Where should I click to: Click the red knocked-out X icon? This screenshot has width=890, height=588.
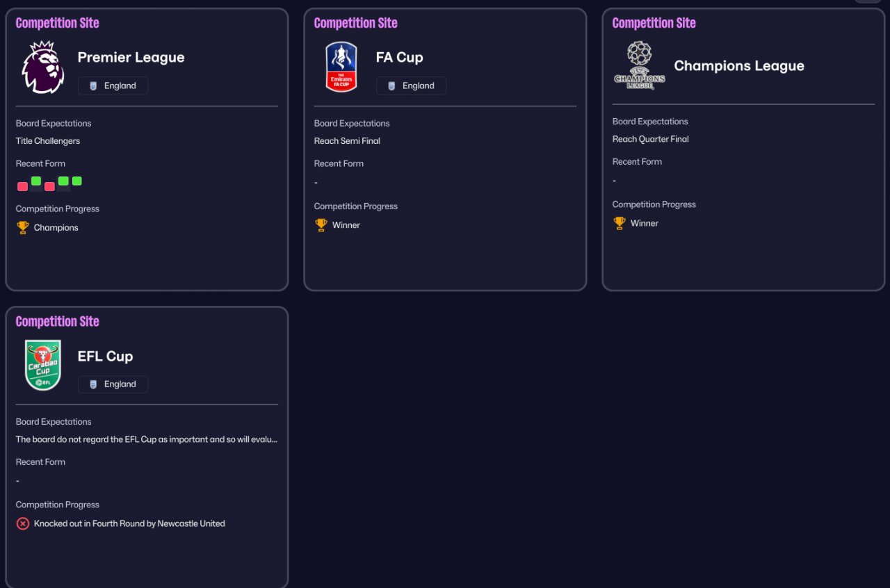23,523
